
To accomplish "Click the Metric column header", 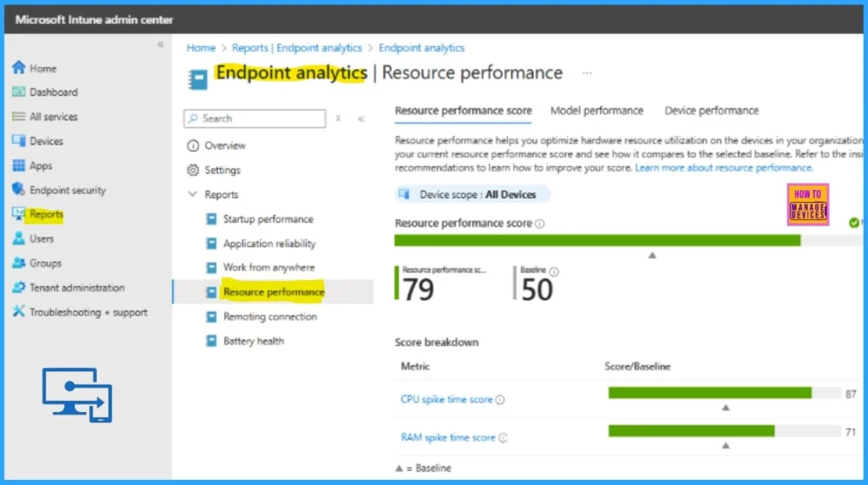I will [415, 366].
